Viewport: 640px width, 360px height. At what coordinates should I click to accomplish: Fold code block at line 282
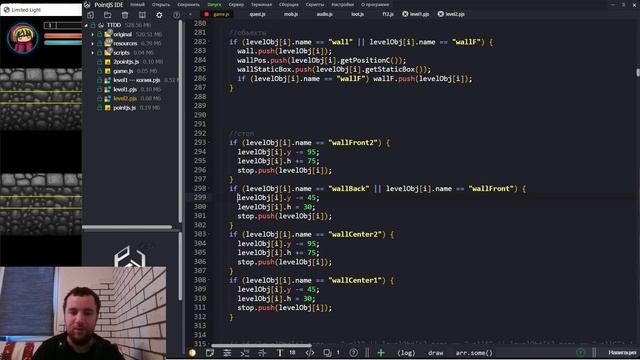[x=209, y=42]
